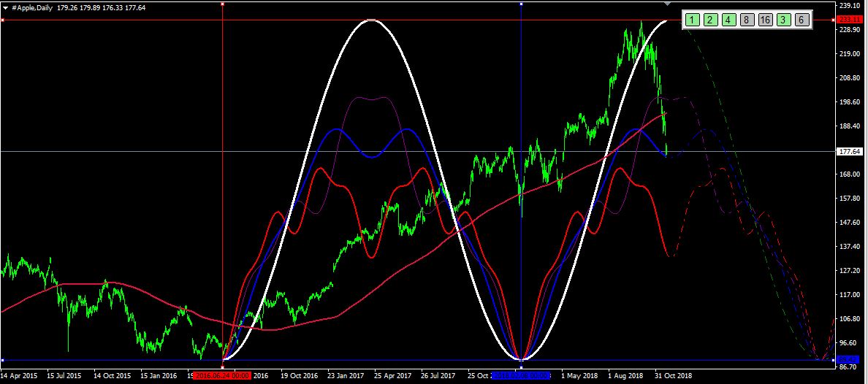Click left handle of red horizontal line
Viewport: 868px width, 384px height.
pyautogui.click(x=3, y=20)
